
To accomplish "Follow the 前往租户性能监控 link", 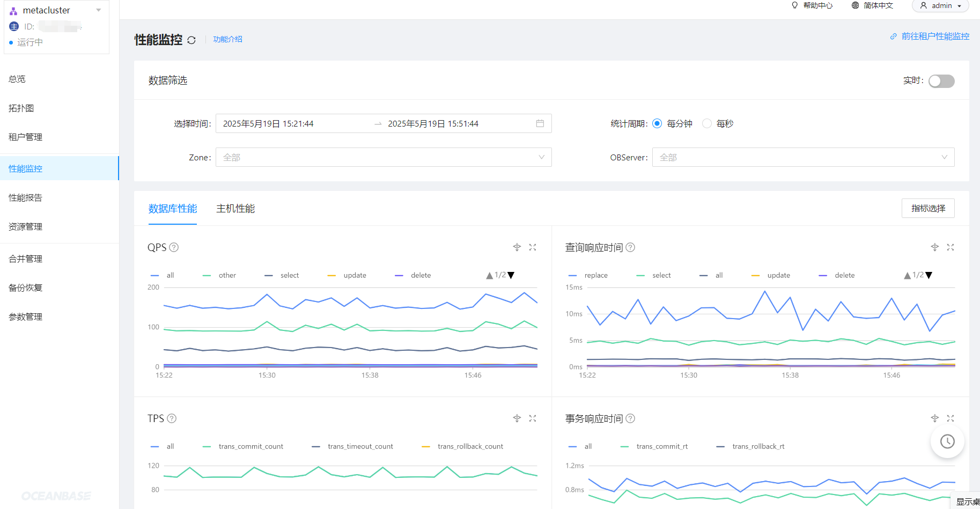I will pyautogui.click(x=935, y=36).
